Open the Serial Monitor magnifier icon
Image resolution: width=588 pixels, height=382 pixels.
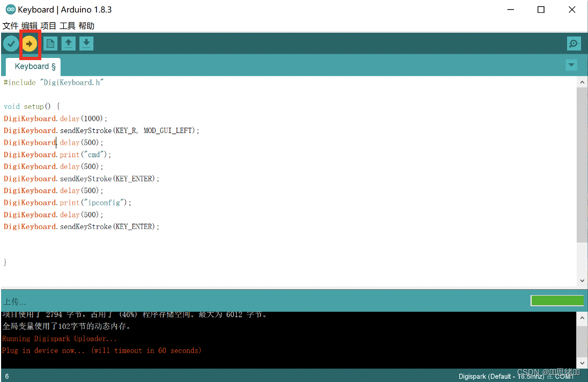574,43
